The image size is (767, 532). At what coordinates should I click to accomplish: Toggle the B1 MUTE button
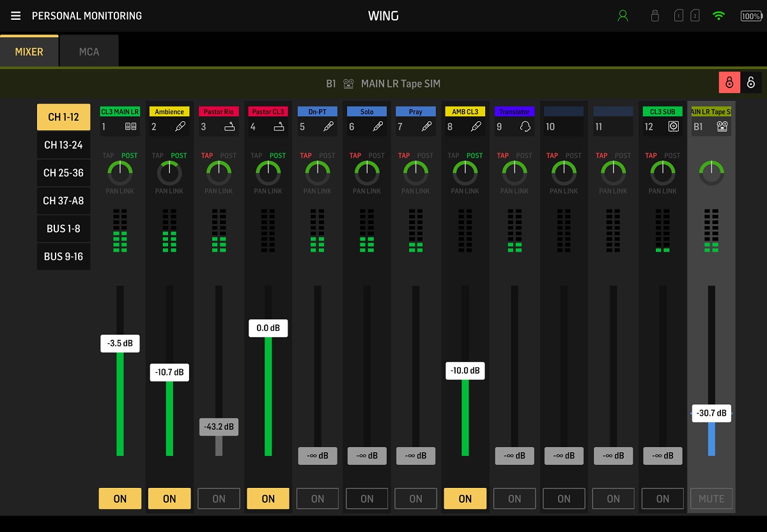711,499
